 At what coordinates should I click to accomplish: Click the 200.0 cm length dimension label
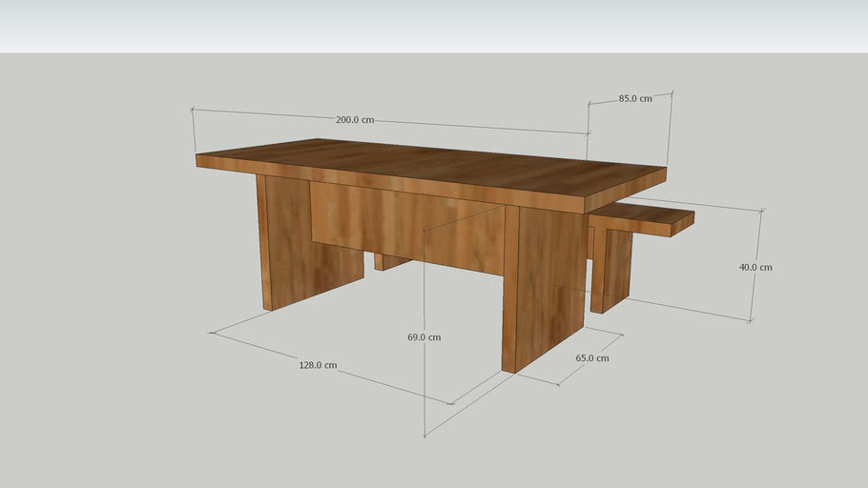[x=354, y=120]
